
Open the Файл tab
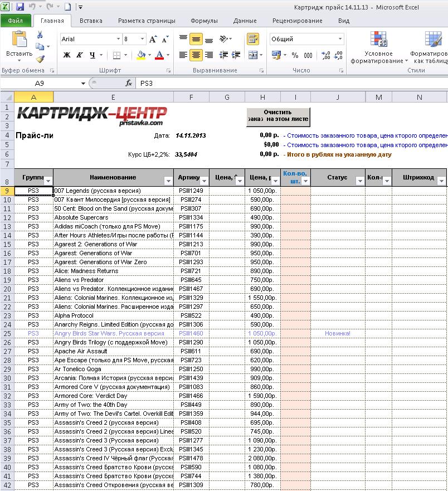(16, 21)
